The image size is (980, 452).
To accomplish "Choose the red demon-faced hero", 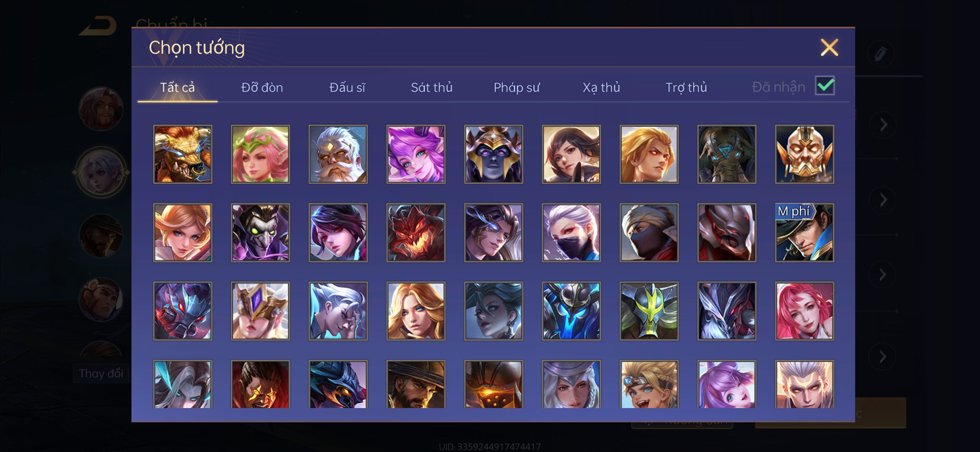I will 416,233.
